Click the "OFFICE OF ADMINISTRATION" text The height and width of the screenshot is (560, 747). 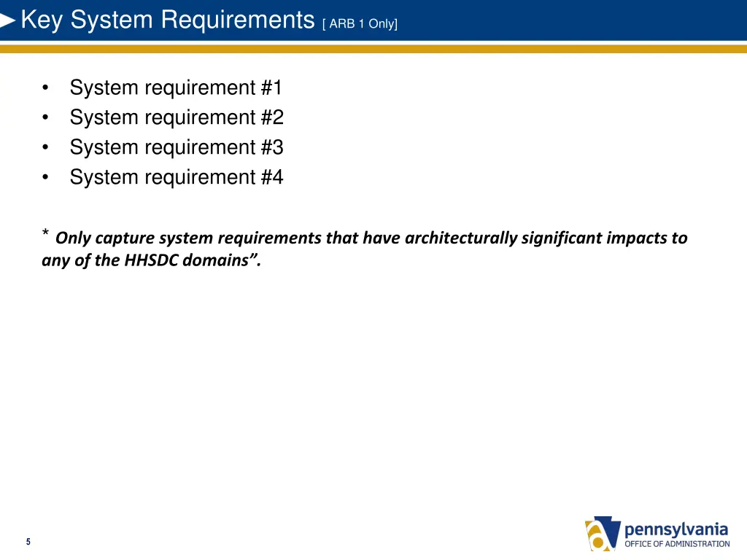[677, 544]
